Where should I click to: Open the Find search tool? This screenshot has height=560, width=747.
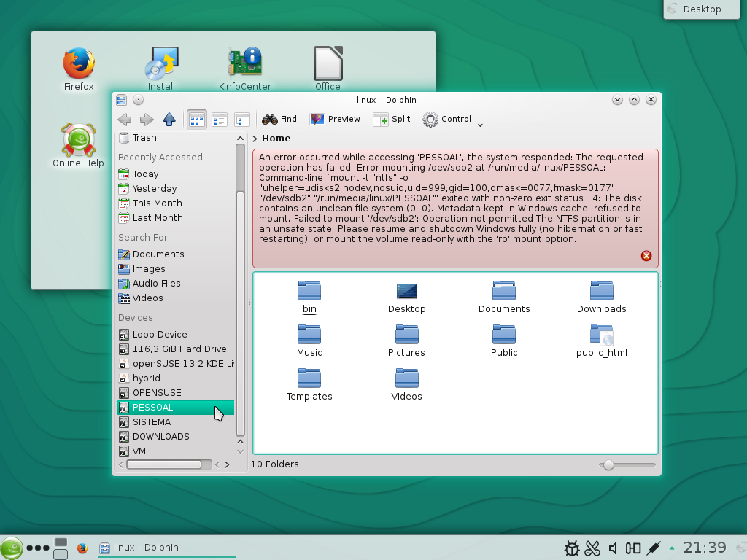click(x=279, y=119)
